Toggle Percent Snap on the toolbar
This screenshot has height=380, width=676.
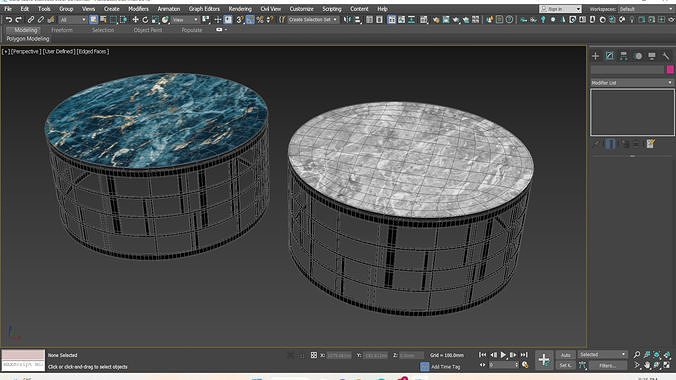pos(260,20)
